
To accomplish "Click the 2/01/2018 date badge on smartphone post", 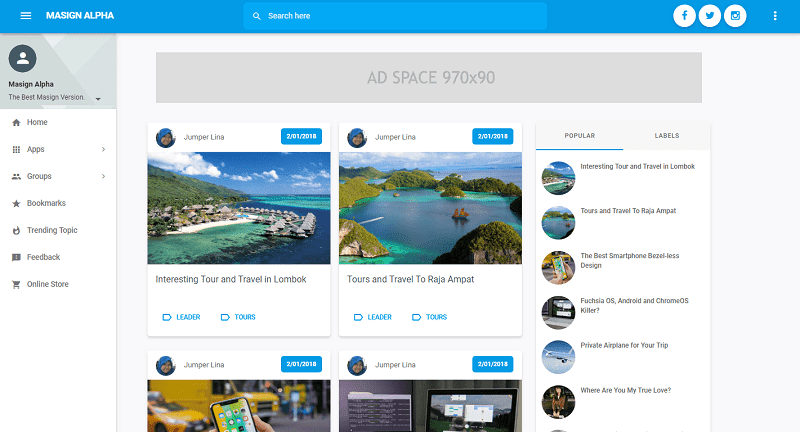I will (302, 364).
